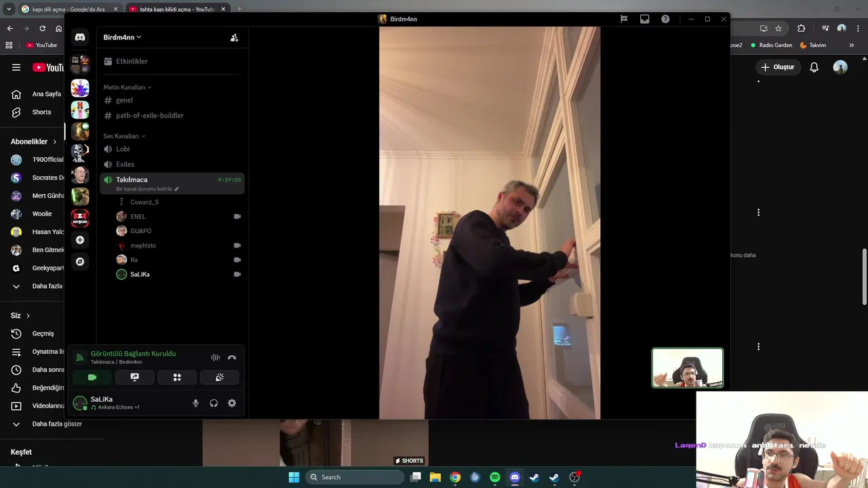Disconnect from voice with hang-up icon

232,357
